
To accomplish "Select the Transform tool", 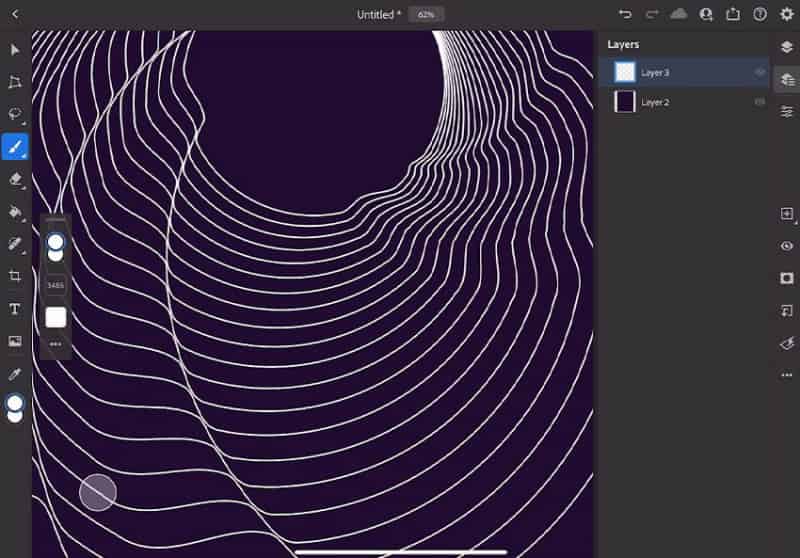I will pos(15,82).
